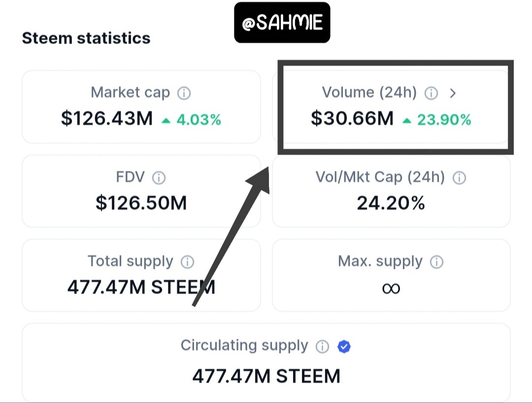Click the Total supply info icon
The width and height of the screenshot is (532, 403).
[187, 262]
